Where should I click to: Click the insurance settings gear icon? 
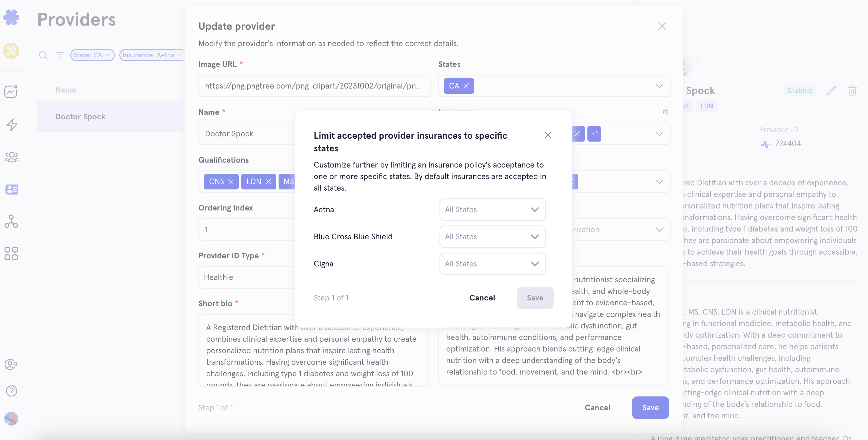(x=665, y=112)
